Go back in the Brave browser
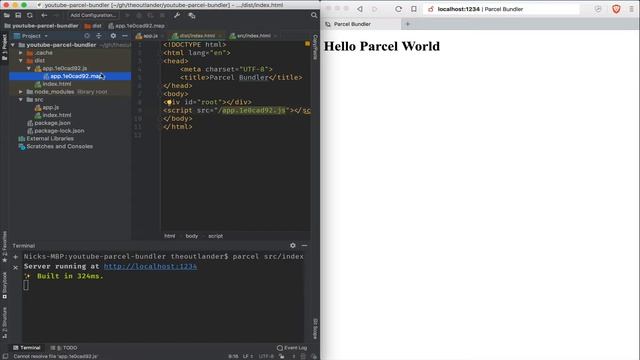 [x=360, y=9]
